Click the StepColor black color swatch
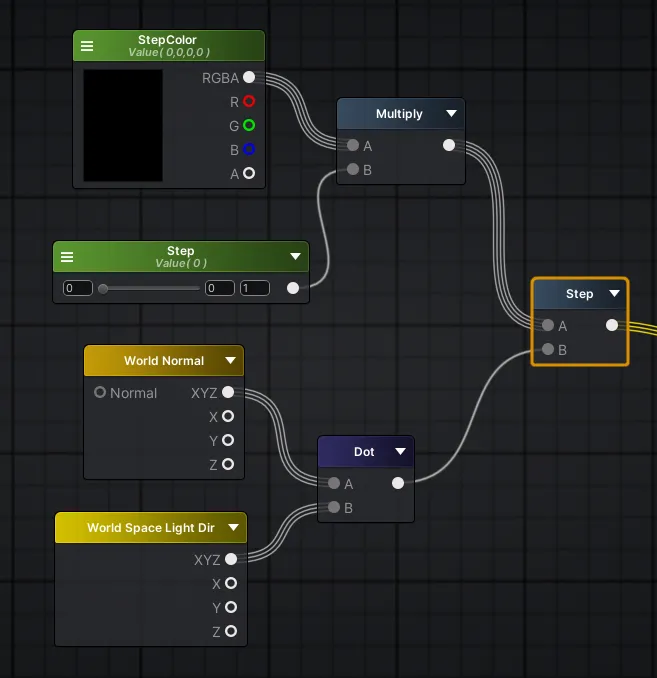The width and height of the screenshot is (657, 678). tap(123, 125)
